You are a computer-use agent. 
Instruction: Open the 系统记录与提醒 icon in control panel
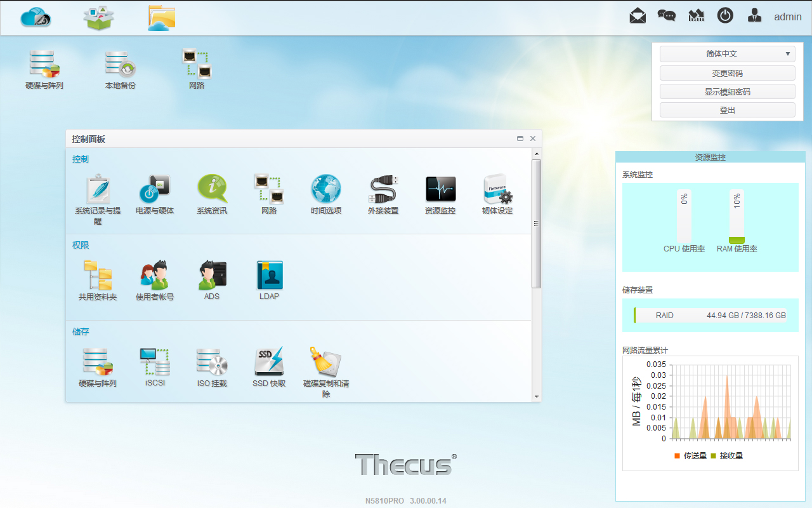[x=97, y=190]
